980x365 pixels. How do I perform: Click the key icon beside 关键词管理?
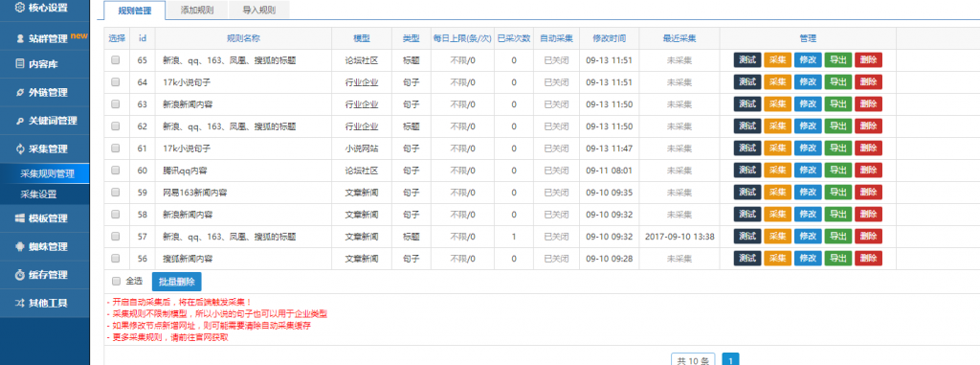tap(19, 121)
